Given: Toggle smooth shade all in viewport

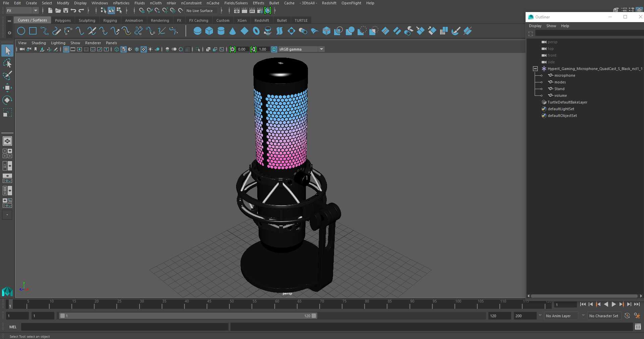Looking at the screenshot, I should pos(123,49).
